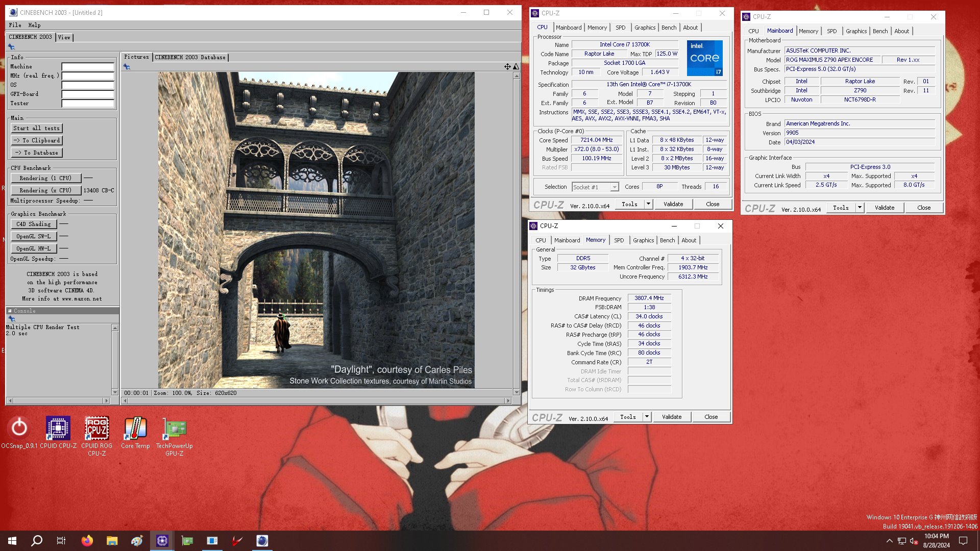Image resolution: width=980 pixels, height=551 pixels.
Task: Open Cinebench File menu
Action: click(15, 25)
